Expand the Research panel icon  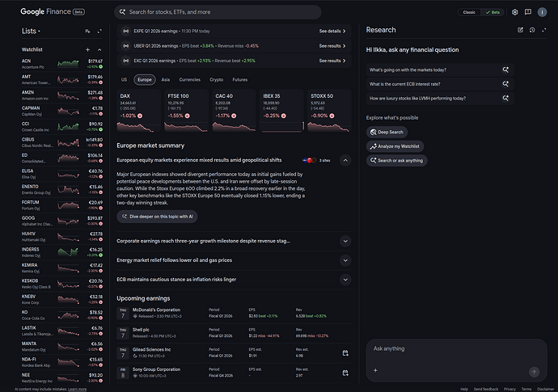(x=543, y=30)
